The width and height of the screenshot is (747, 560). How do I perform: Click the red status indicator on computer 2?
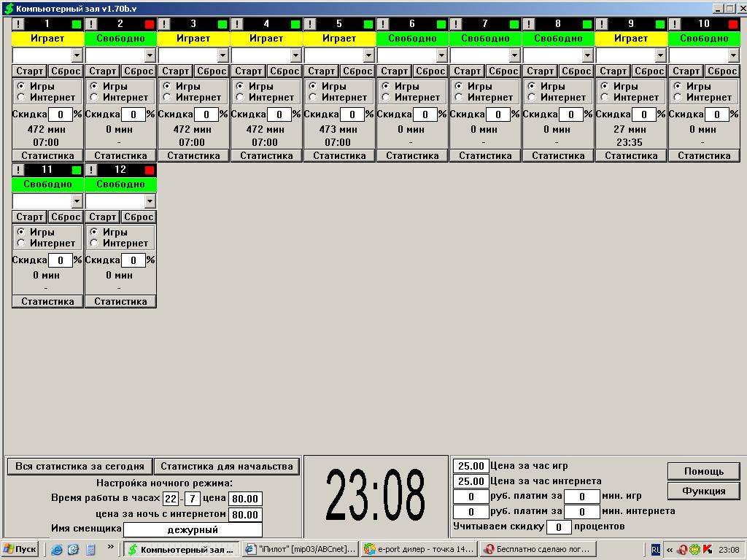pos(150,24)
